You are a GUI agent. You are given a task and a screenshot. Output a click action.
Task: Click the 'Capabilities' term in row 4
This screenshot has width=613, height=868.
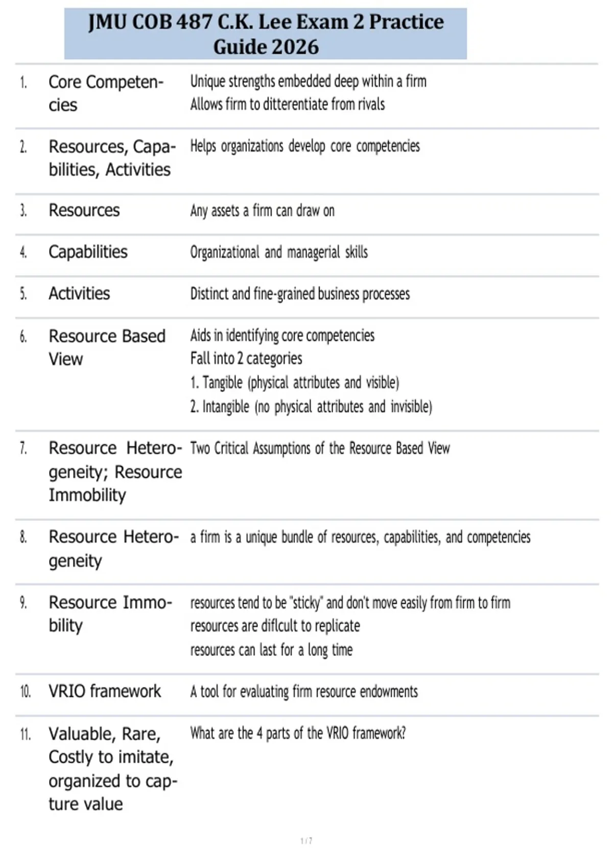pyautogui.click(x=88, y=252)
